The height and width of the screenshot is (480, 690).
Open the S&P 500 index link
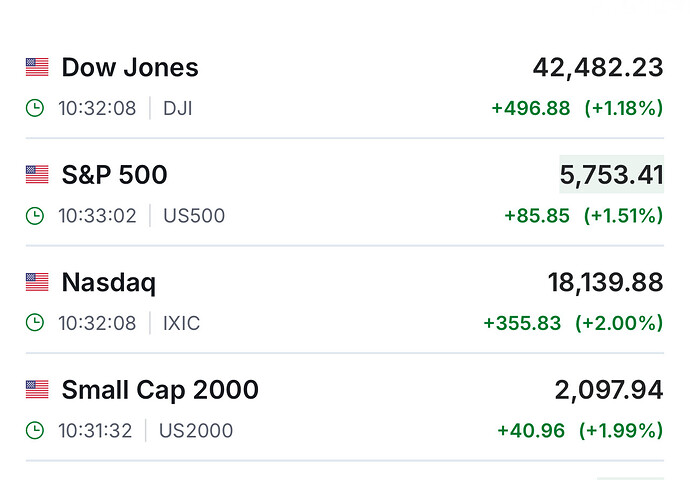pyautogui.click(x=115, y=175)
